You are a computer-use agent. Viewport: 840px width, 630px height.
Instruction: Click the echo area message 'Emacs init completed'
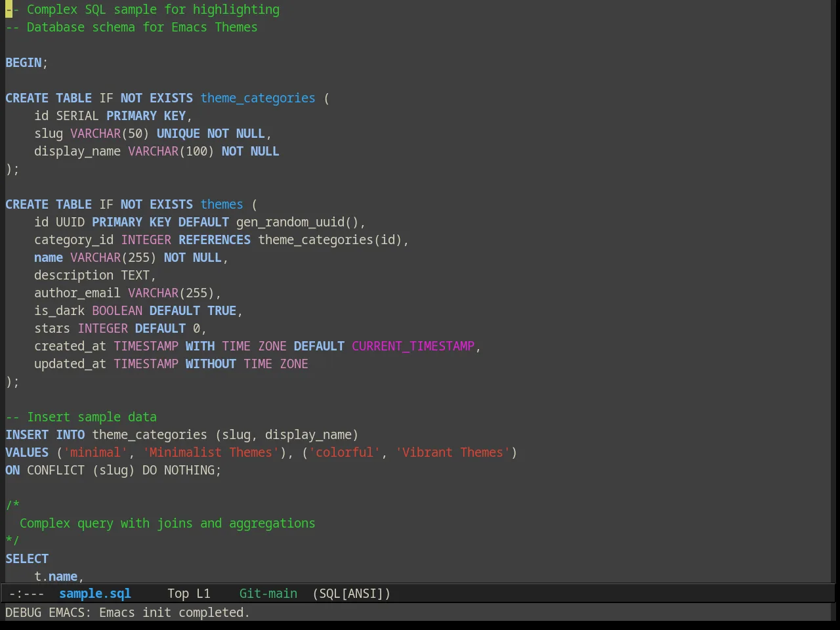tap(174, 612)
